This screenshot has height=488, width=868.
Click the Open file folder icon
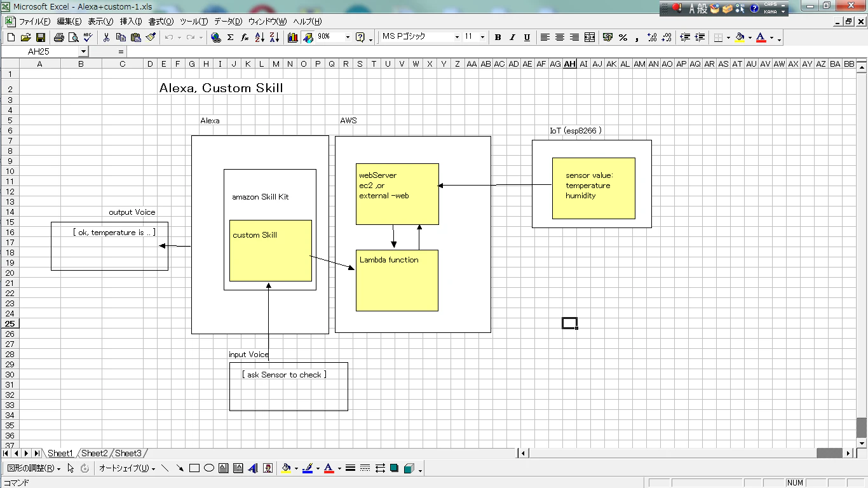click(x=26, y=37)
